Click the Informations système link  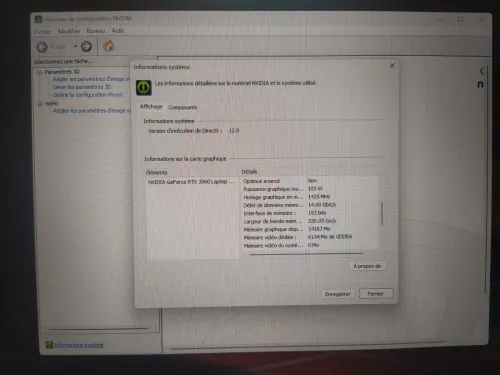click(x=79, y=345)
